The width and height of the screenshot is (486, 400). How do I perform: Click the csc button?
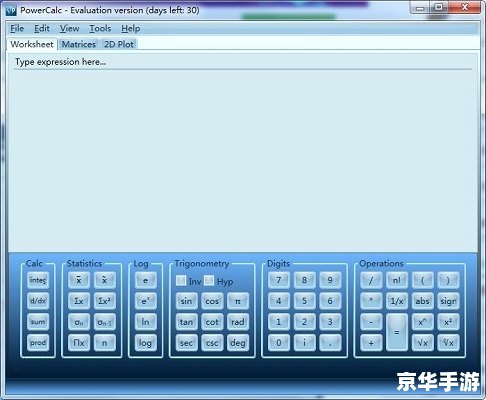click(x=212, y=343)
